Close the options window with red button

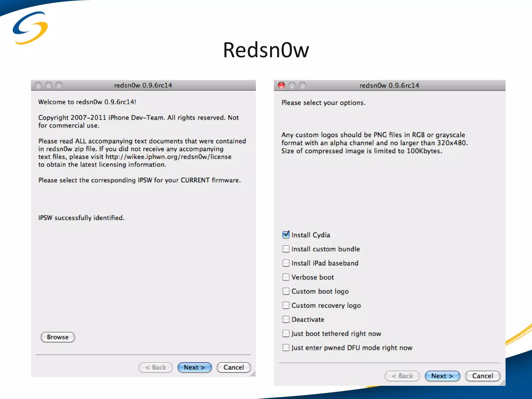[281, 85]
